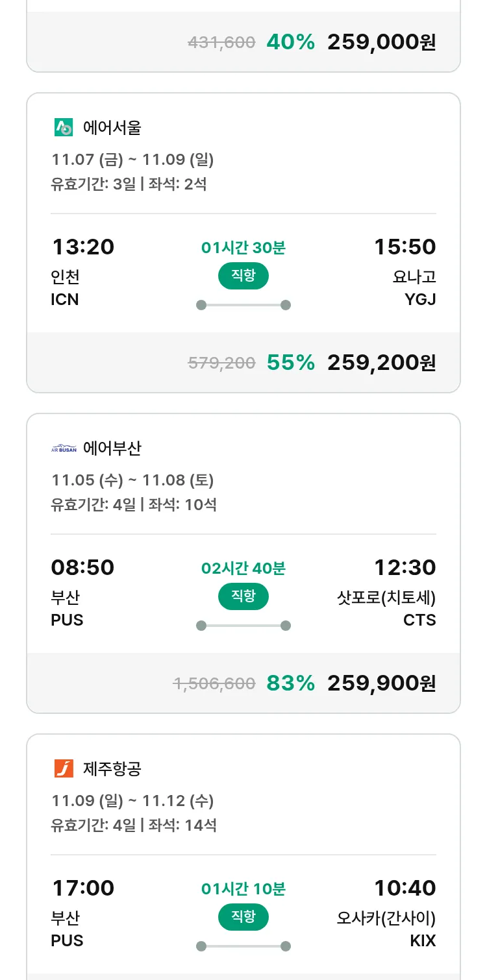Viewport: 487px width, 980px height.
Task: Click the 에어부산 airline name
Action: pos(112,448)
